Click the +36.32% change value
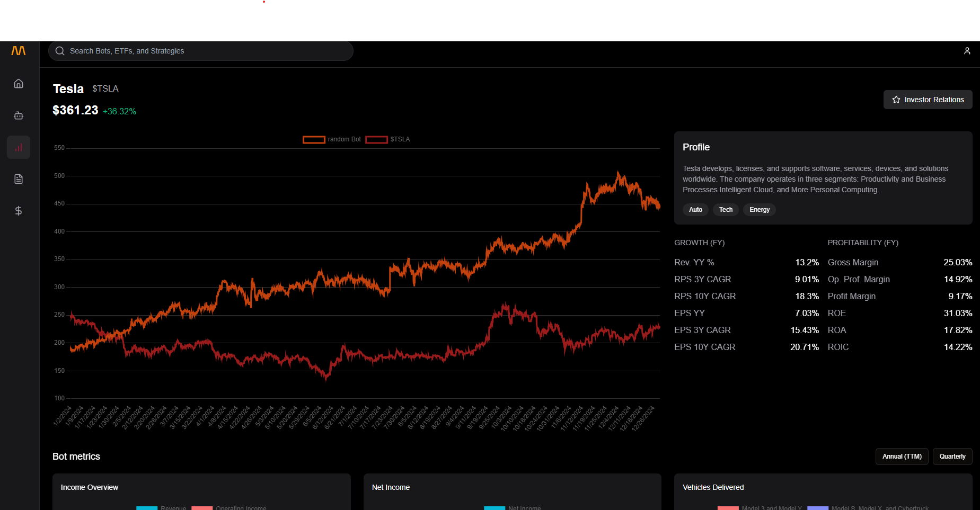The image size is (980, 510). 119,111
